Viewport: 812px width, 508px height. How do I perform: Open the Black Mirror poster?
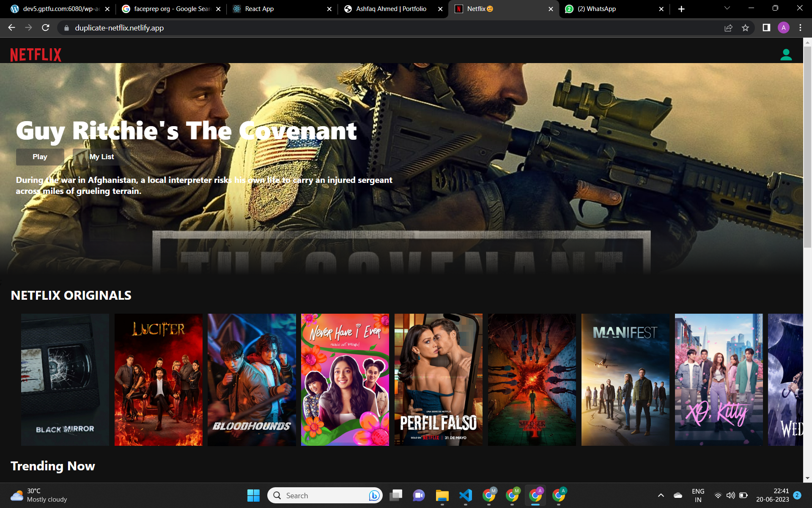pos(65,380)
